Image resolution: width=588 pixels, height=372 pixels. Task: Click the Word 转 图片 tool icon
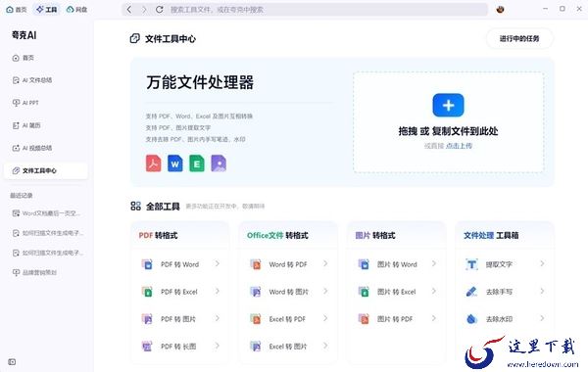[256, 292]
